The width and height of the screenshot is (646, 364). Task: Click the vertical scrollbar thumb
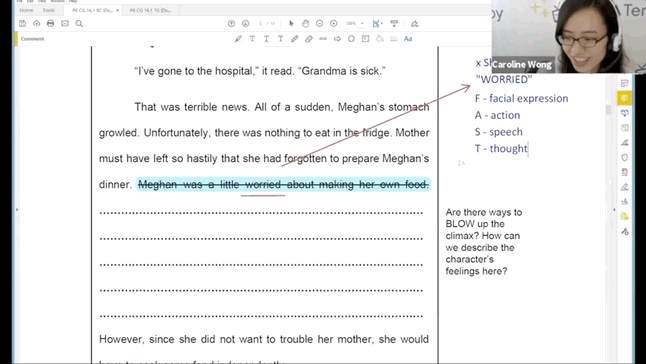point(608,110)
